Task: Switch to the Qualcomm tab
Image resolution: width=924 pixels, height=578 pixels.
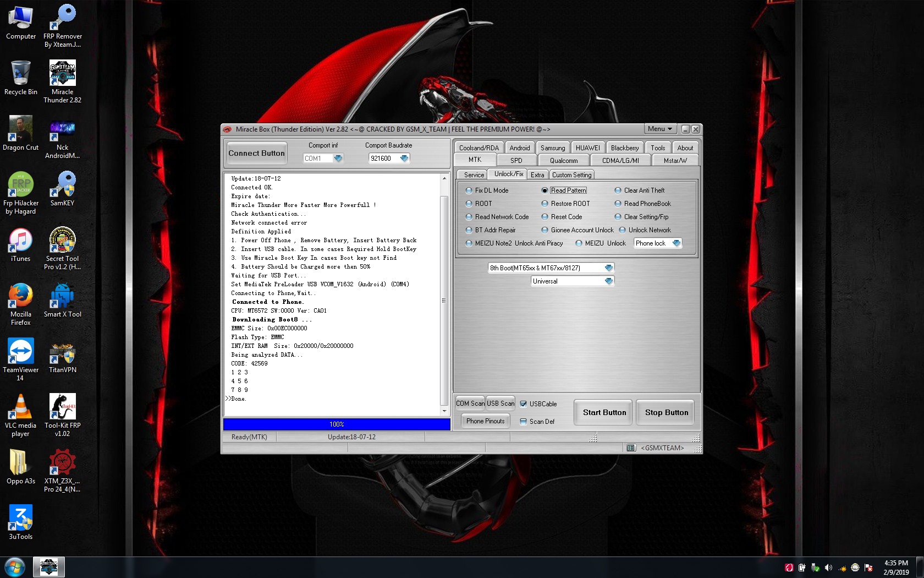Action: tap(564, 160)
